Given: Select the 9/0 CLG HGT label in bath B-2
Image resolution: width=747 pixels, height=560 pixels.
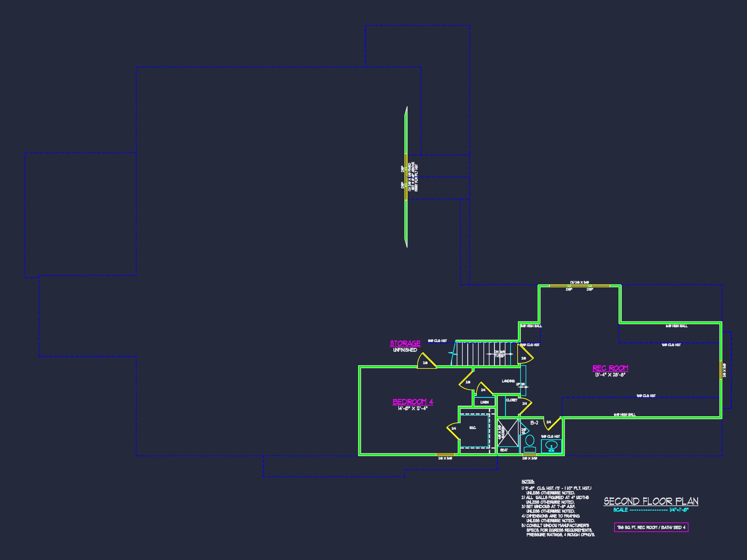Looking at the screenshot, I should (x=550, y=436).
